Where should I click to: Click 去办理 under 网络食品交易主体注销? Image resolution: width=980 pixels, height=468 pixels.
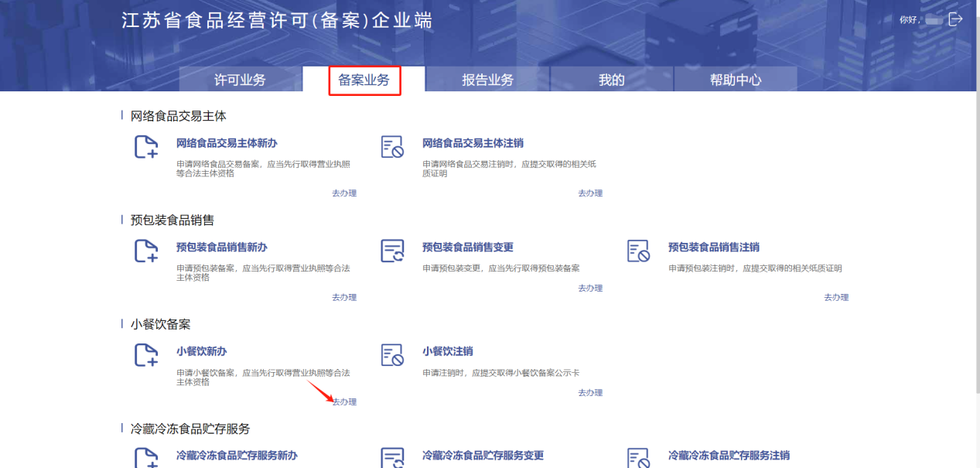(x=590, y=193)
